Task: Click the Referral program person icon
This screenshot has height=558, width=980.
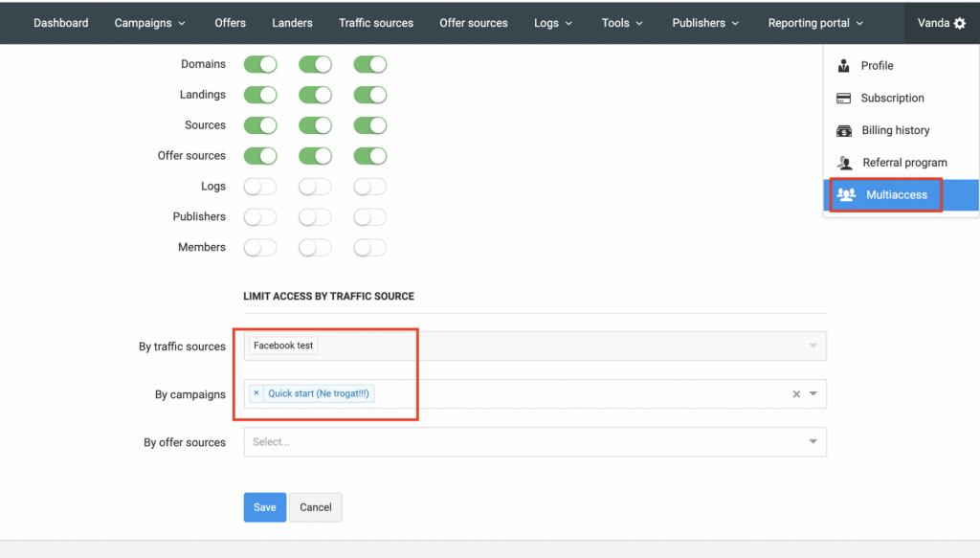Action: (x=843, y=162)
